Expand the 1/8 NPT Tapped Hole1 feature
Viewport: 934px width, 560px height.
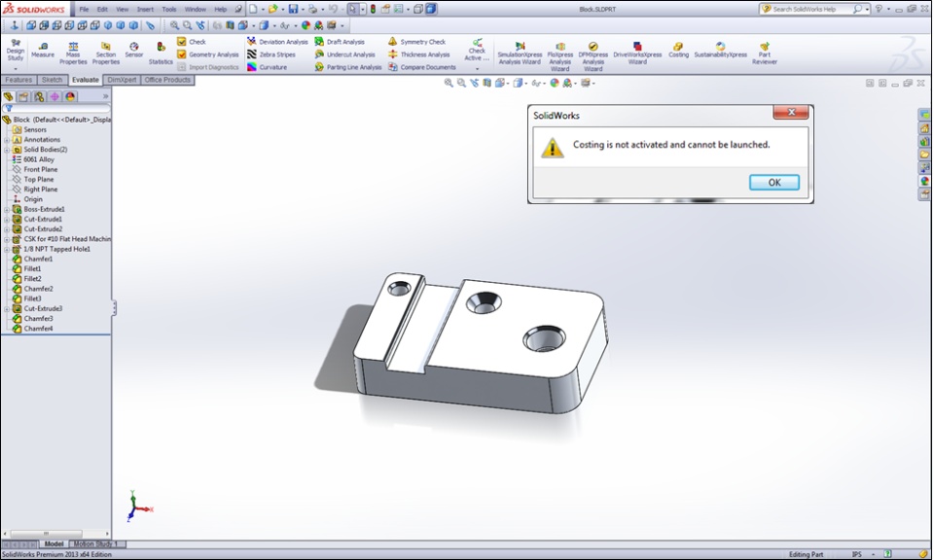(7, 249)
